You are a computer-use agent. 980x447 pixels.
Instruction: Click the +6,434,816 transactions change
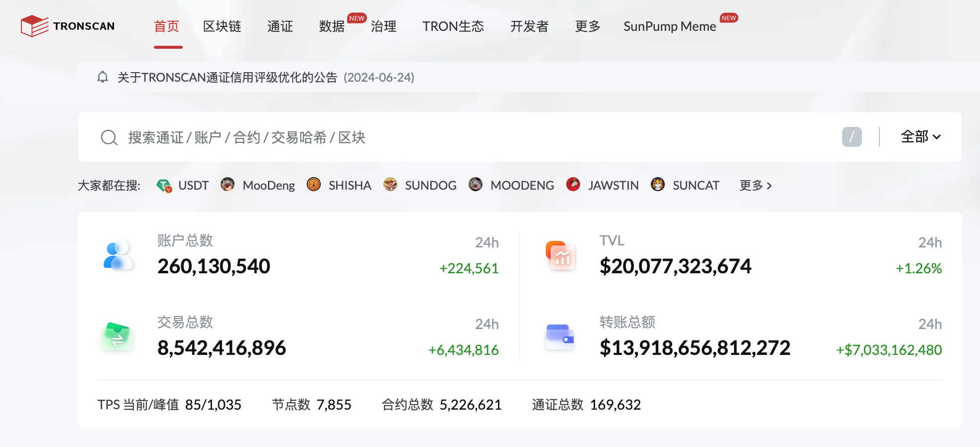coord(463,350)
